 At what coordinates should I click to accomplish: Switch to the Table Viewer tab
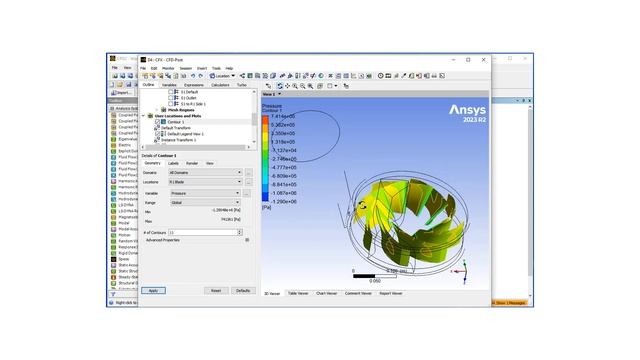pos(298,293)
